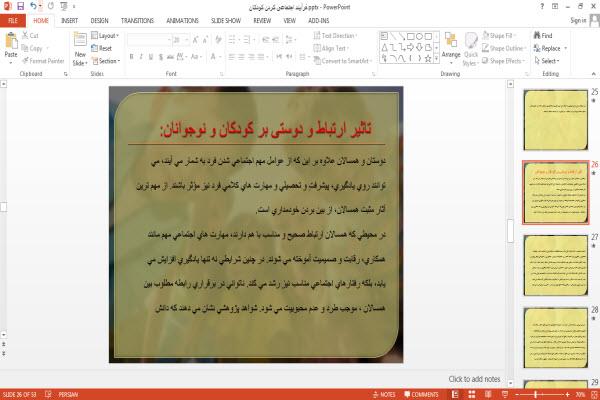Viewport: 600px width, 400px height.
Task: Switch to the TRANSITIONS tab
Action: [x=137, y=21]
